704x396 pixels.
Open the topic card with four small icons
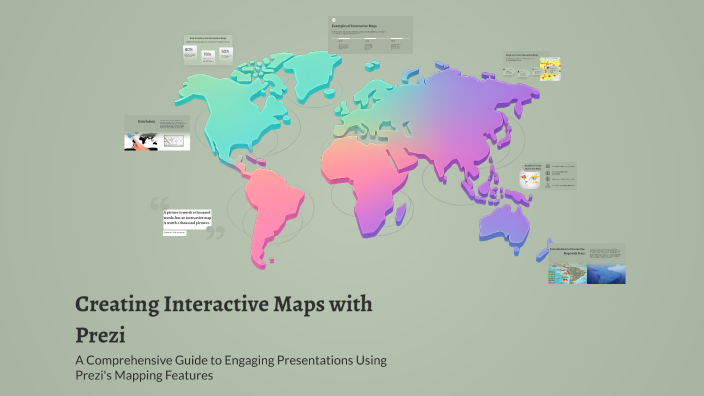point(548,176)
